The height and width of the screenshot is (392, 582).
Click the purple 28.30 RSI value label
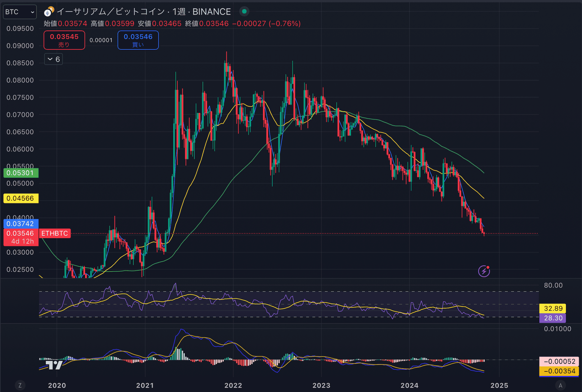[553, 318]
